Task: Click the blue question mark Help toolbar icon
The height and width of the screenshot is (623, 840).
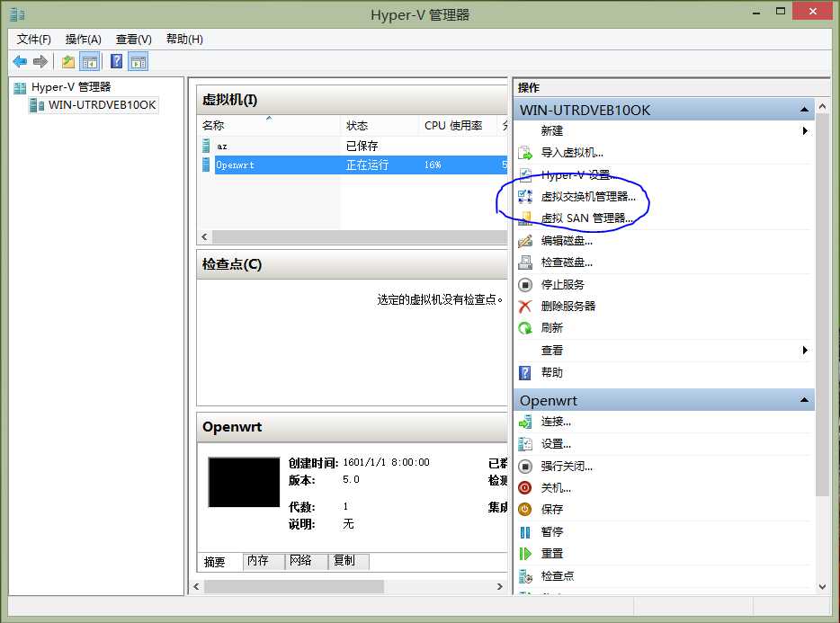Action: click(116, 62)
